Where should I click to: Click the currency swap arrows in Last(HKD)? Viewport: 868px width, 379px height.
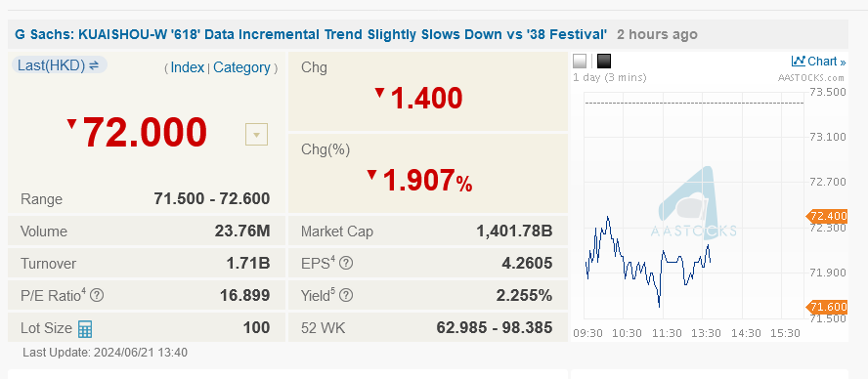[94, 65]
